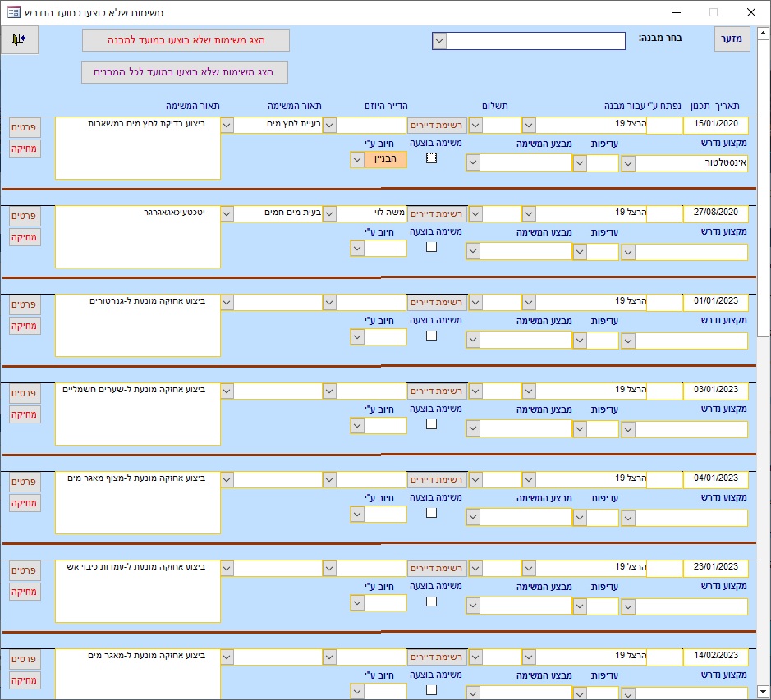The width and height of the screenshot is (771, 700).
Task: Click 'פרטים' for the 04/01/2023 task
Action: (25, 482)
